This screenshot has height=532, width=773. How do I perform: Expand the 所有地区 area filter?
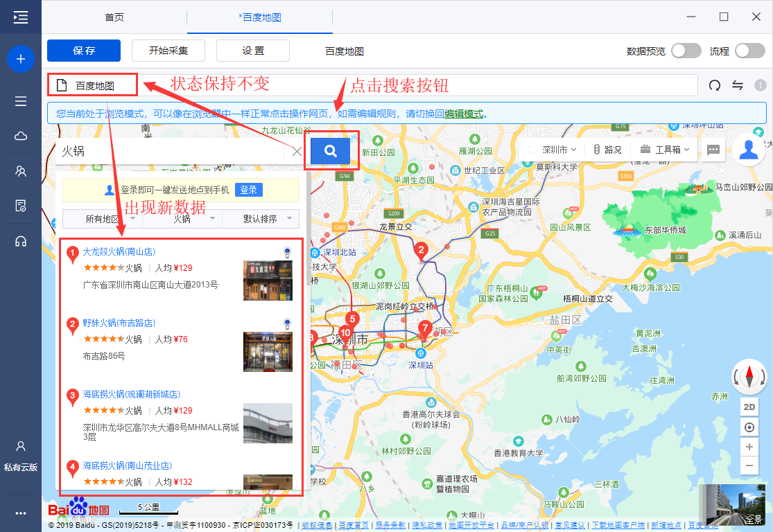[x=103, y=219]
